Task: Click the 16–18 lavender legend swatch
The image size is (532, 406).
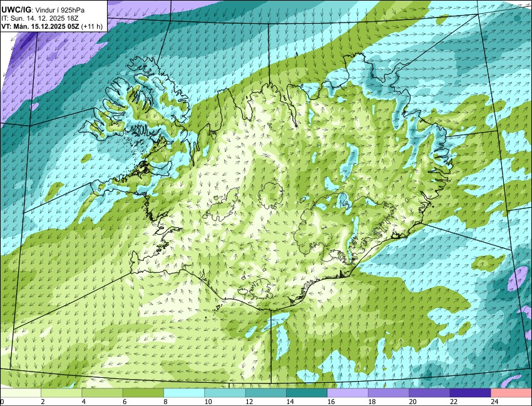Action: pyautogui.click(x=348, y=393)
